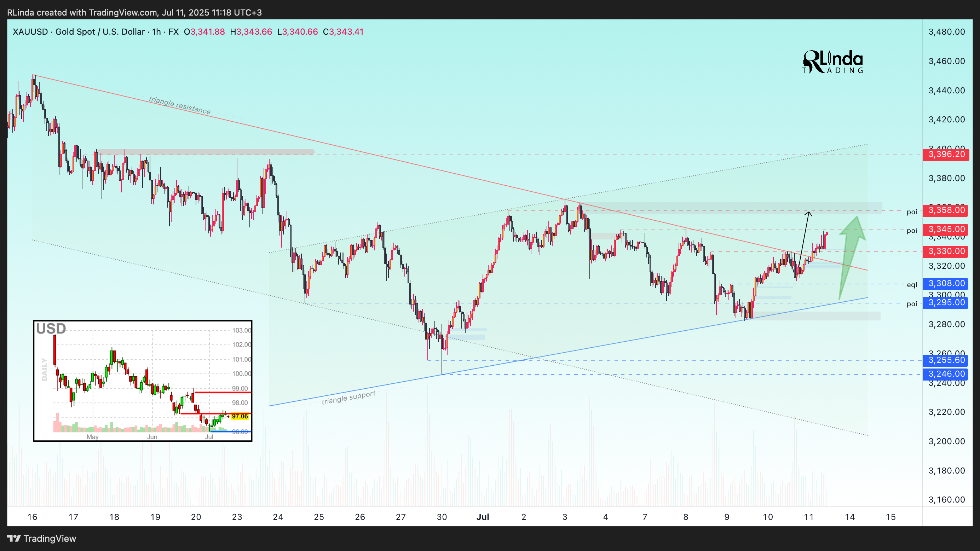
Task: Click the TradingView logo in the footer
Action: point(42,539)
